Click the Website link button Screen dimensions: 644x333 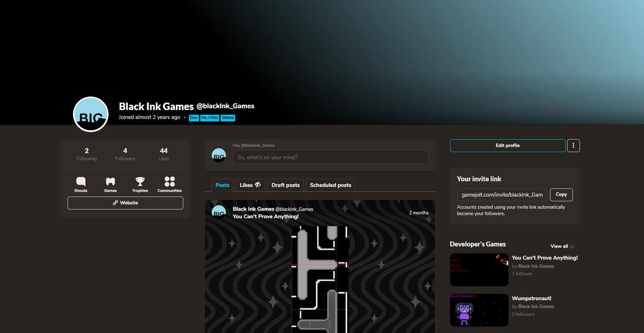pyautogui.click(x=125, y=203)
